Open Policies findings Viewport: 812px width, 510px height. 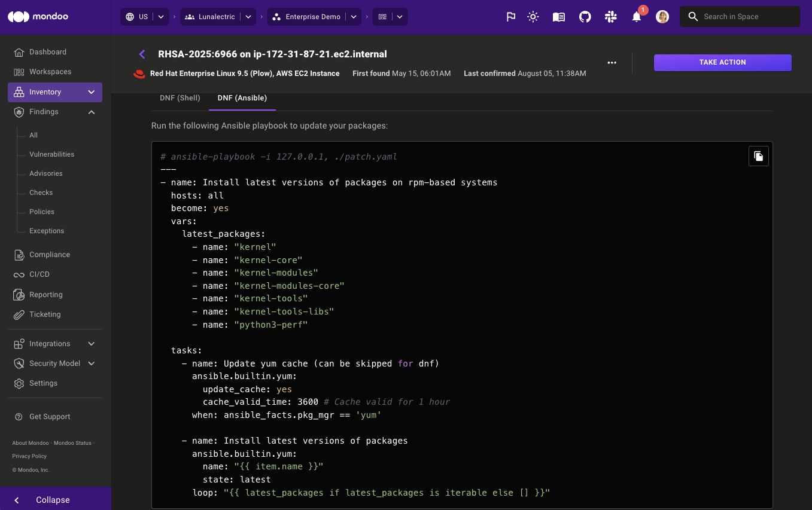[42, 212]
